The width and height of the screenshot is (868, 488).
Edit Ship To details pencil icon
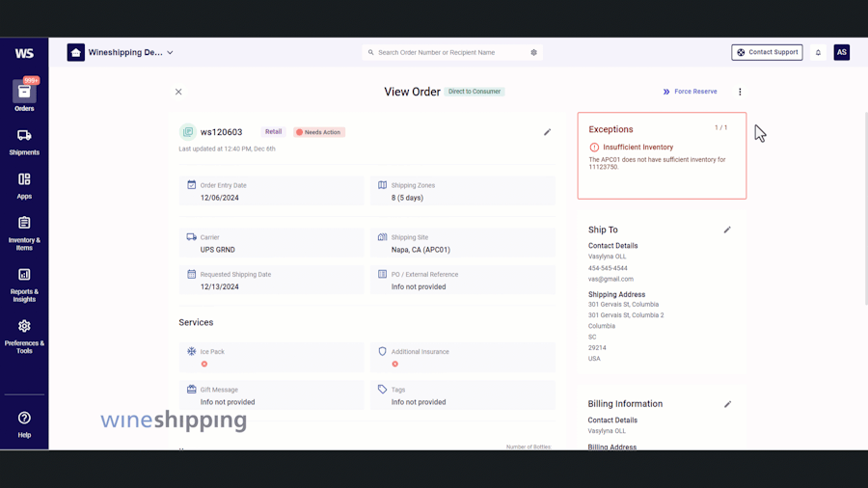pos(727,230)
